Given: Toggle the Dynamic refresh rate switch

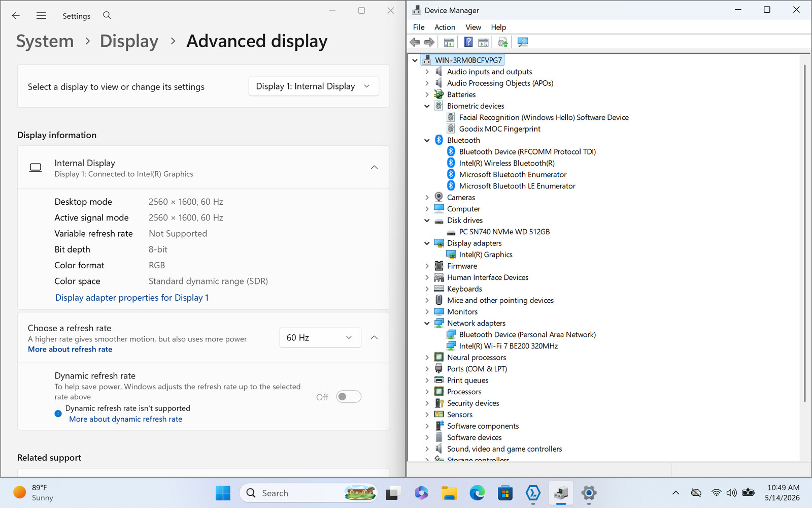Looking at the screenshot, I should pyautogui.click(x=349, y=397).
